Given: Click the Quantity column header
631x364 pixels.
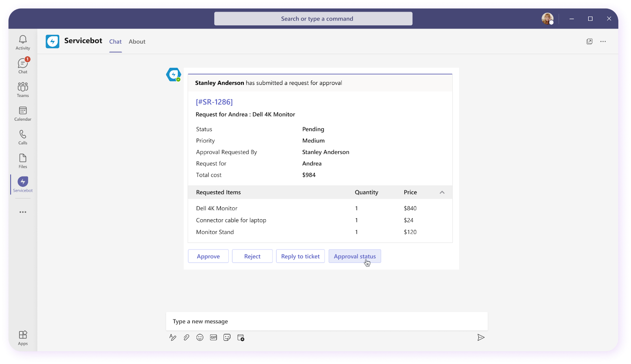Looking at the screenshot, I should (x=366, y=192).
